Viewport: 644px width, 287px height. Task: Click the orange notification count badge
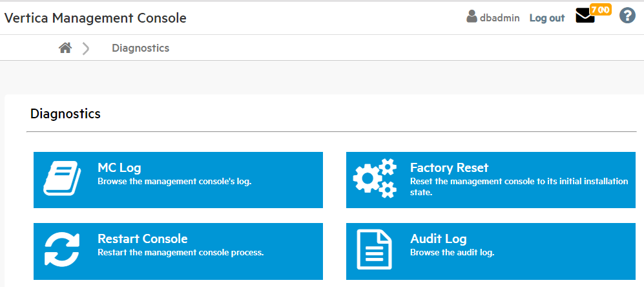601,10
